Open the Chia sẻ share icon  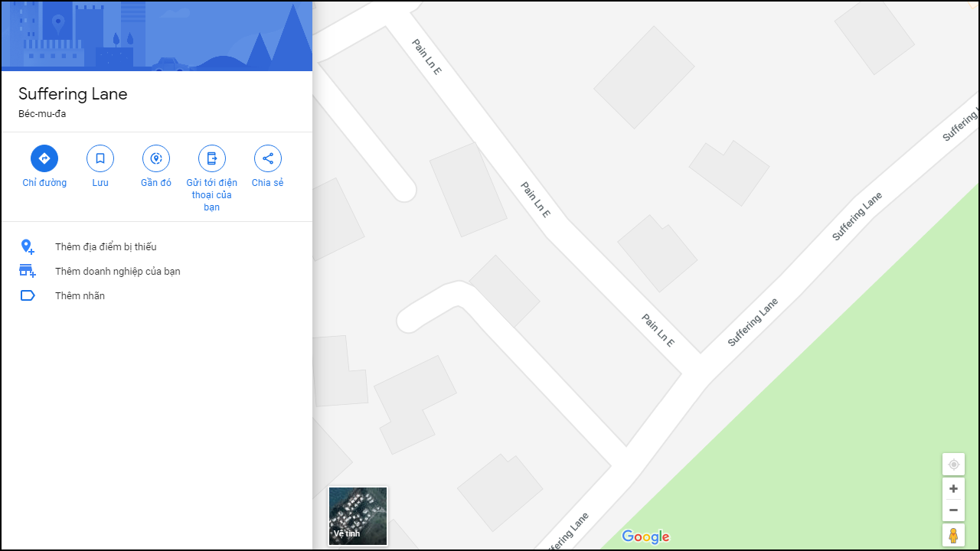pos(267,158)
